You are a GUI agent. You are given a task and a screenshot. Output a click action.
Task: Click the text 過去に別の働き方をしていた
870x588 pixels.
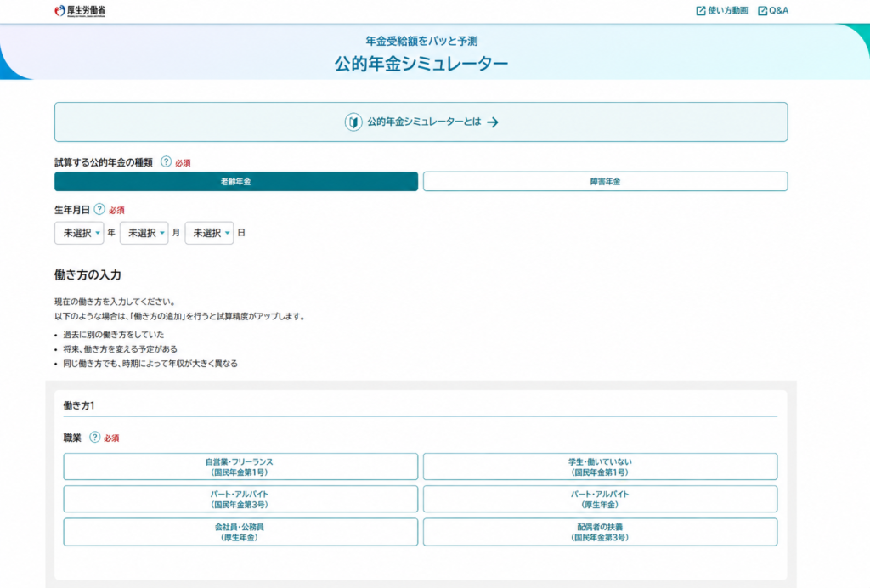point(114,335)
